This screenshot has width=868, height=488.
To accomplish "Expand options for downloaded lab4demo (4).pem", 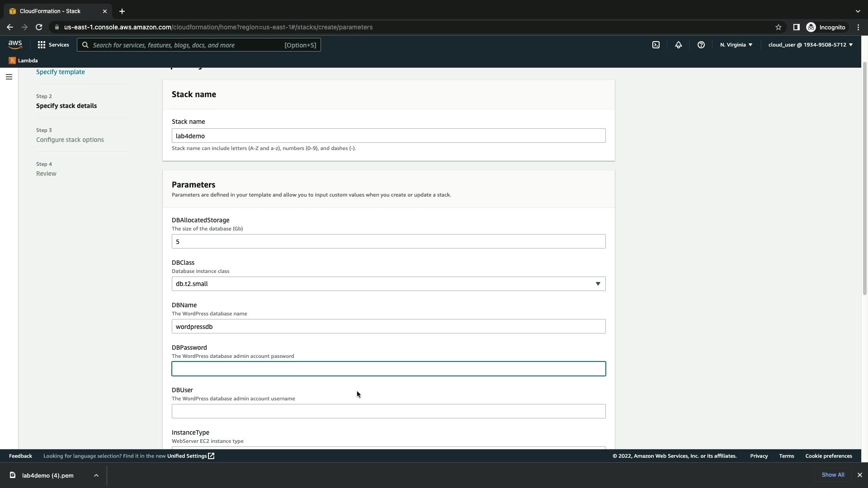I will (x=96, y=475).
